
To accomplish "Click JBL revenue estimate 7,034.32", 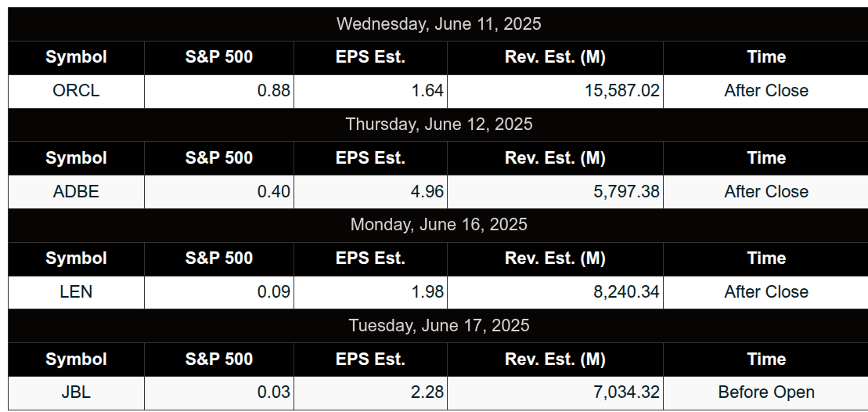I will tap(627, 392).
